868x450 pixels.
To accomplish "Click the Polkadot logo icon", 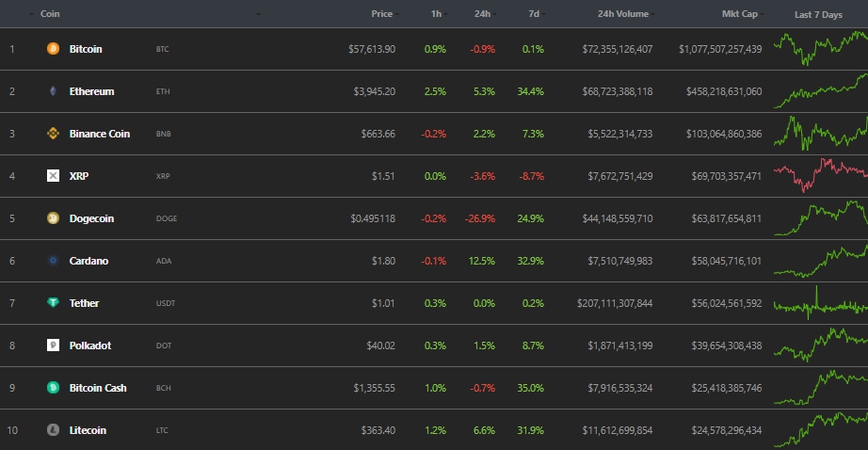I will pos(53,346).
